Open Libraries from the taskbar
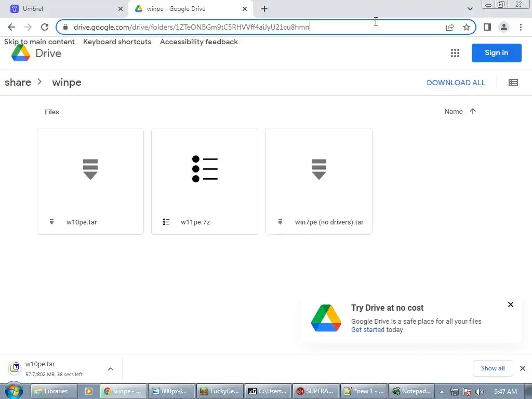This screenshot has width=532, height=399. (x=54, y=391)
